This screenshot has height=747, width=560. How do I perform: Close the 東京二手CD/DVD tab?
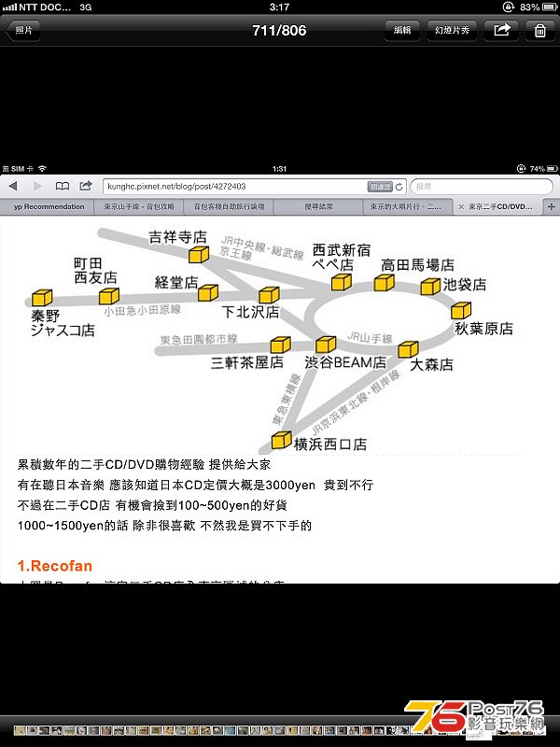[x=460, y=206]
